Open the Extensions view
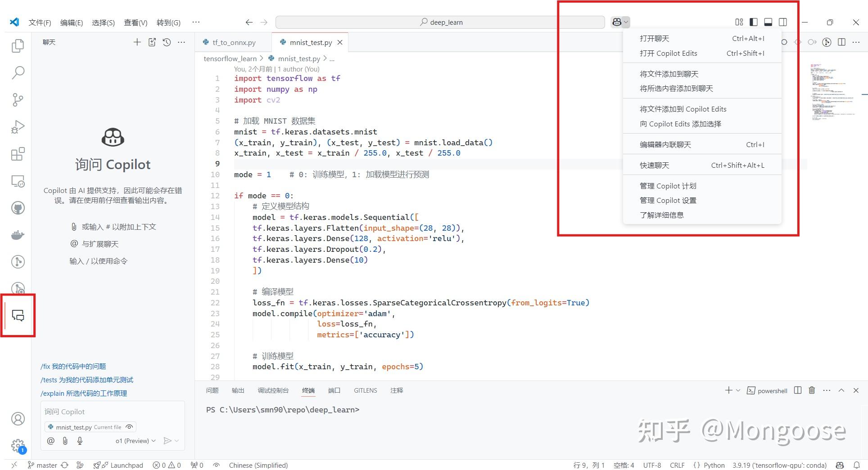Screen dimensions: 868x470 (x=18, y=154)
